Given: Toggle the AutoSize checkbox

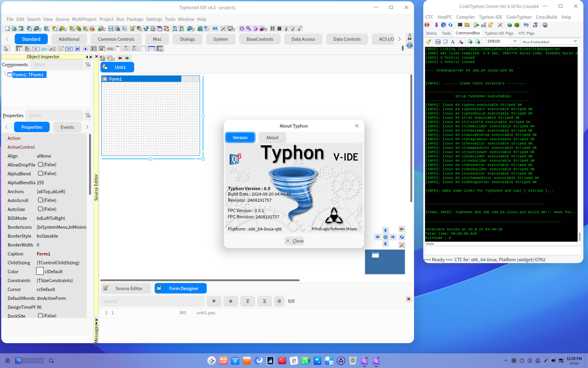Looking at the screenshot, I should click(40, 209).
